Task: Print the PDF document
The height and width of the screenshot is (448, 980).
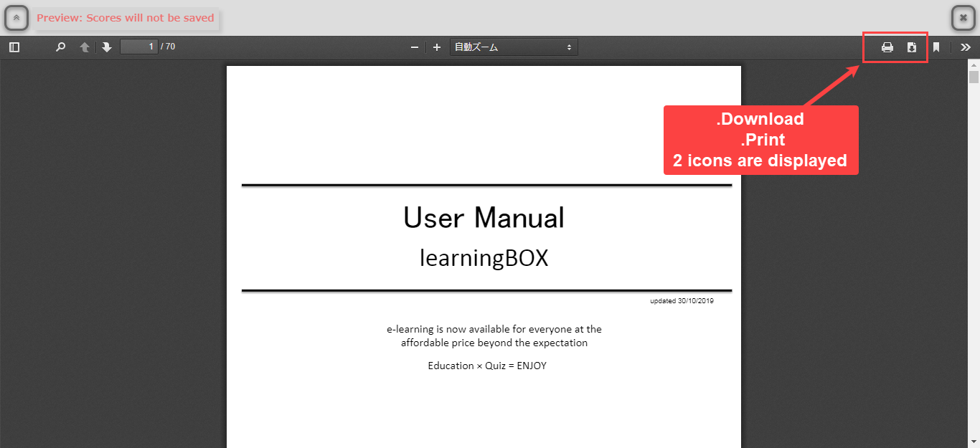Action: 887,47
